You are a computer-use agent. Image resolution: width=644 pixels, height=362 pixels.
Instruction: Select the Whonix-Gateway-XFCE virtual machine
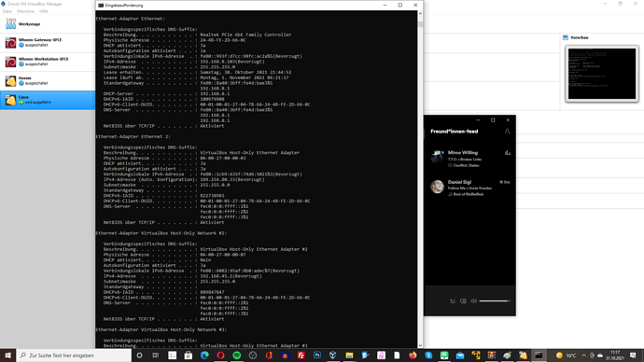[48, 43]
